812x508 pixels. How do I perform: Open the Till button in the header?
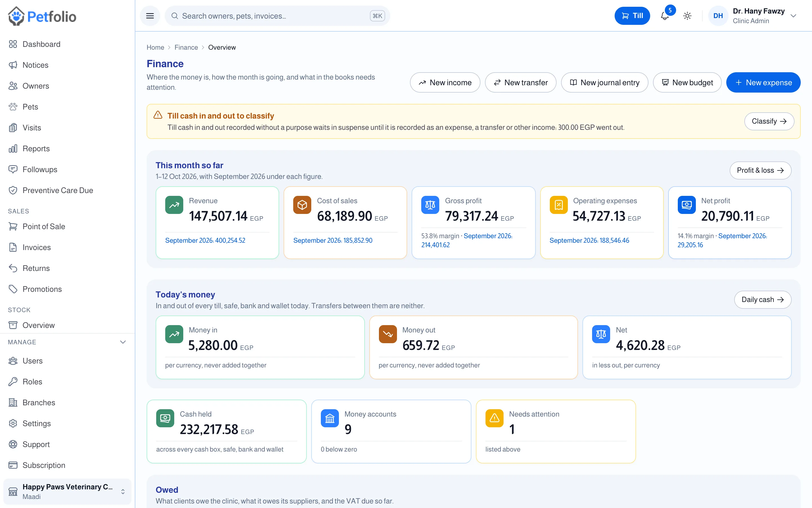pyautogui.click(x=632, y=16)
